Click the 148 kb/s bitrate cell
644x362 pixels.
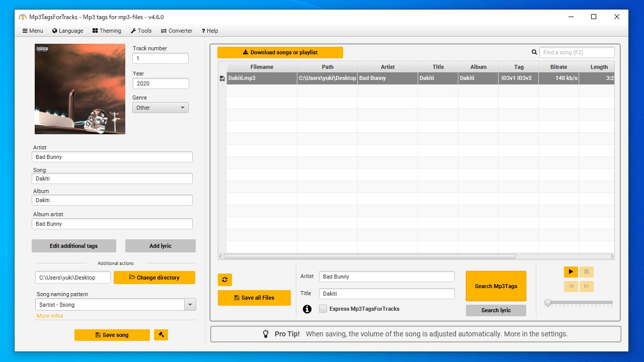pos(559,78)
